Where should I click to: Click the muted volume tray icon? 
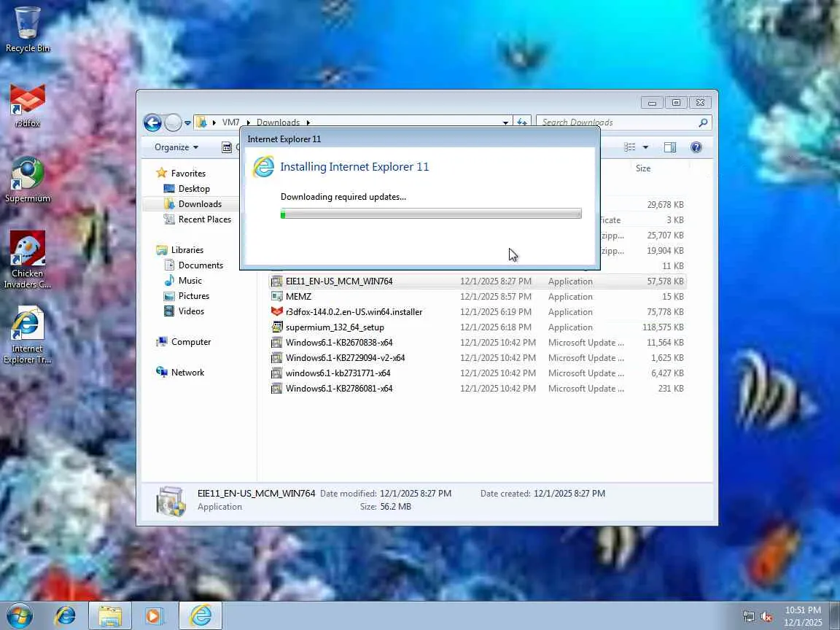tap(766, 617)
